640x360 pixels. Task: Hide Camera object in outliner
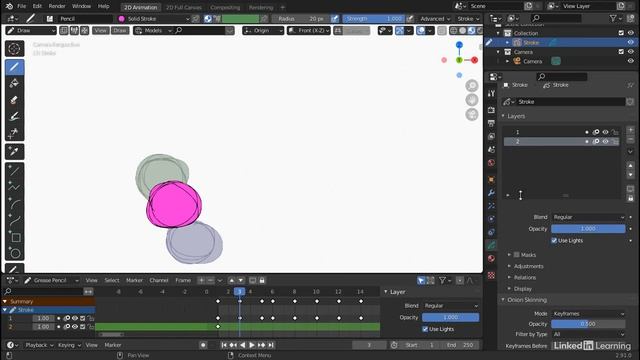point(631,61)
